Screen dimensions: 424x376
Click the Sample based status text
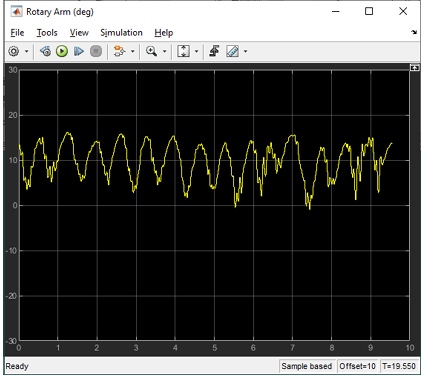(x=306, y=366)
